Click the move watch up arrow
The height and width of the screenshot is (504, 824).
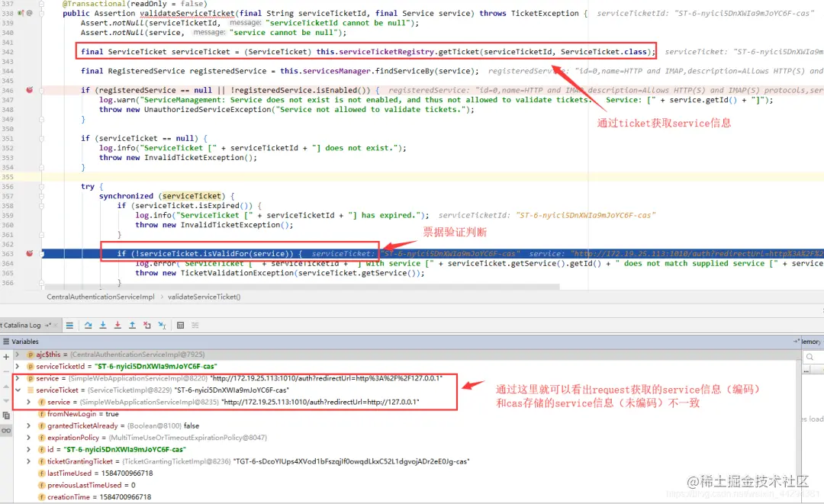[x=6, y=387]
